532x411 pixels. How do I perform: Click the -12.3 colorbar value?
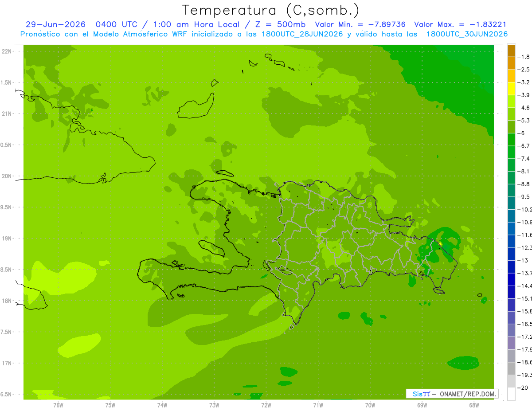525,247
